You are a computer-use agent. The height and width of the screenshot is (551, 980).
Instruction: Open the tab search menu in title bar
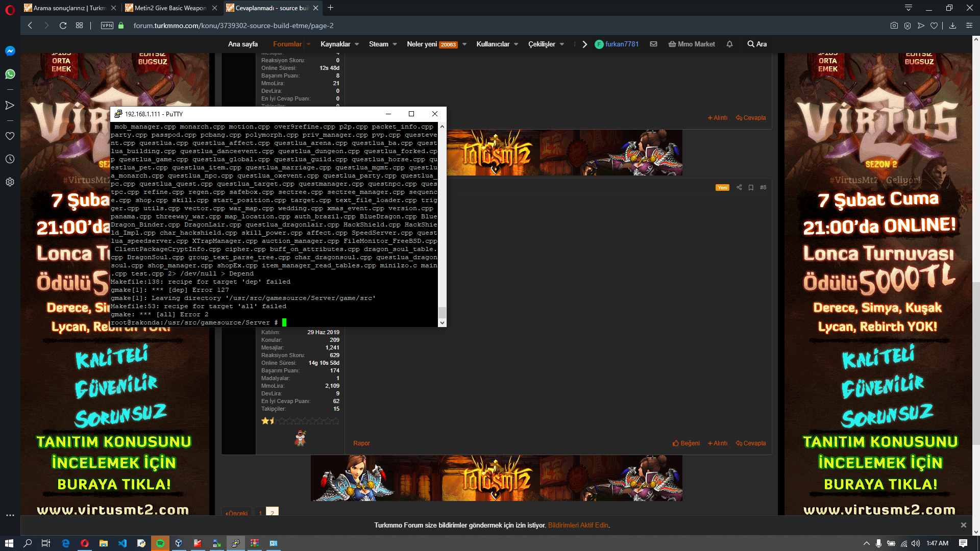[x=908, y=8]
